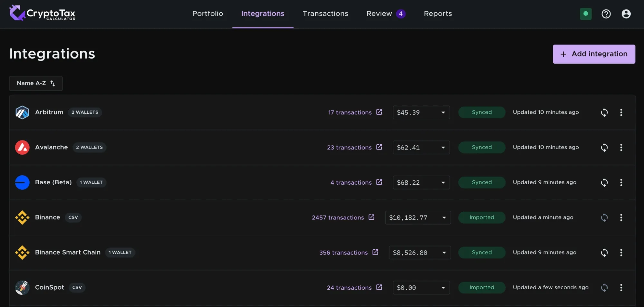This screenshot has height=307, width=644.
Task: View the 17 transactions for Arbitrum
Action: tap(350, 112)
